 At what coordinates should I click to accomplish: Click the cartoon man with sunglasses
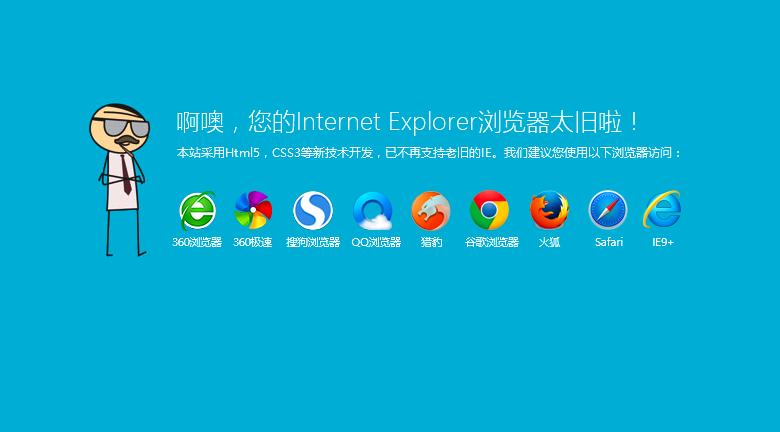[x=120, y=180]
